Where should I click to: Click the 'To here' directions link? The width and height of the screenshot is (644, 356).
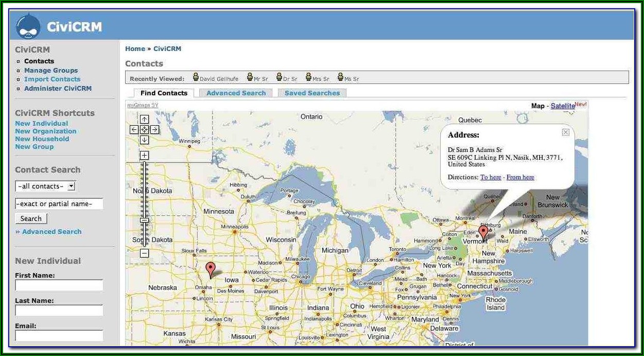pos(491,177)
